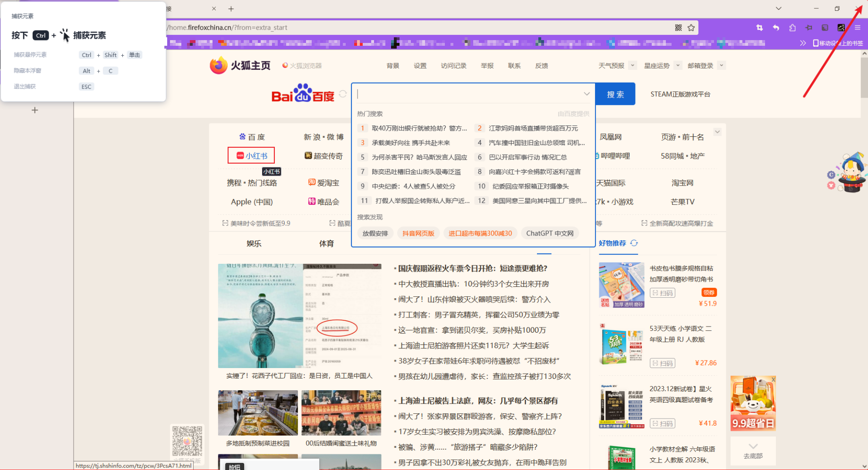Show more bookmarks with the double chevron
Image resolution: width=868 pixels, height=470 pixels.
point(803,43)
